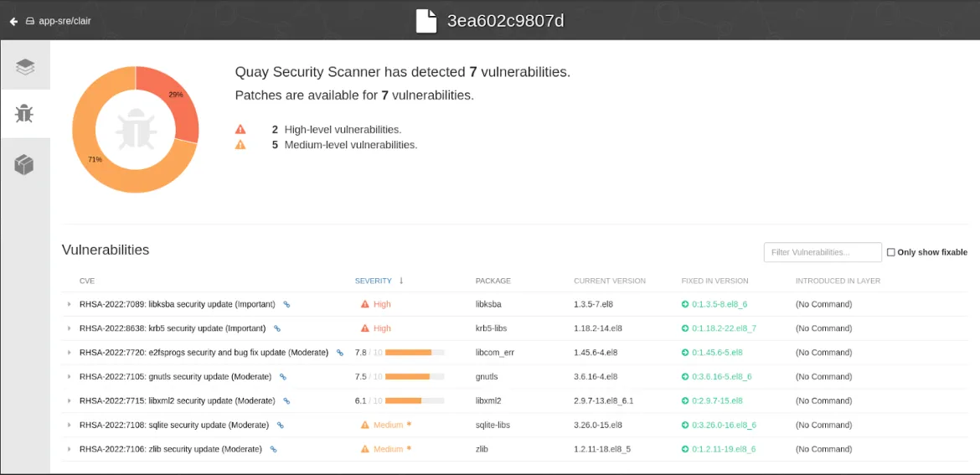Click the app-sre/clair repository link

click(x=64, y=21)
